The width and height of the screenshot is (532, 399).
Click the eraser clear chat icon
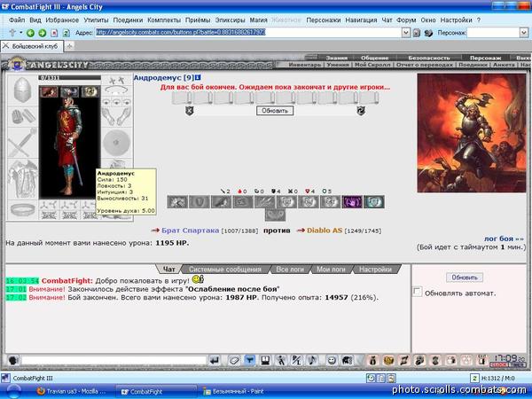[234, 360]
